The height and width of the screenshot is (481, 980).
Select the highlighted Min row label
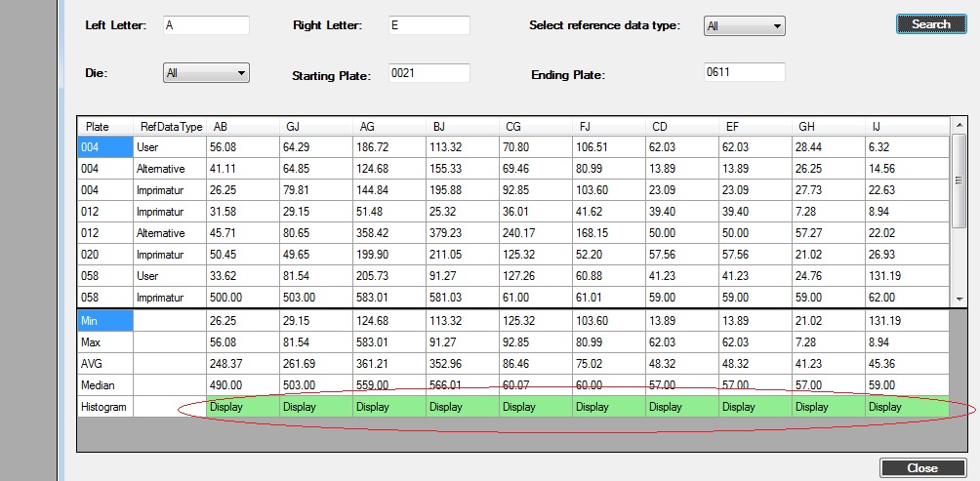pos(105,321)
